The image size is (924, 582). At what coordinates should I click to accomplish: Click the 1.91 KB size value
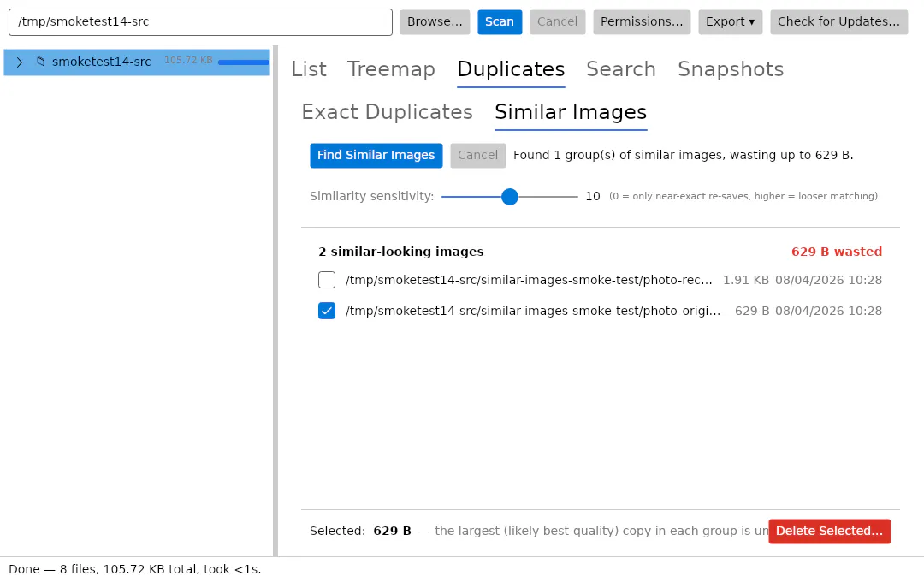(746, 280)
